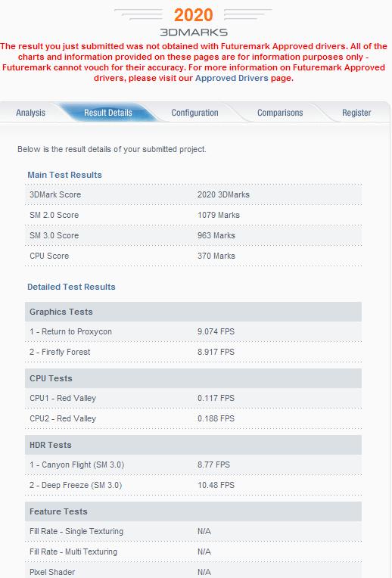Select the Result Details tab
Viewport: 392px width, 578px height.
click(x=108, y=113)
